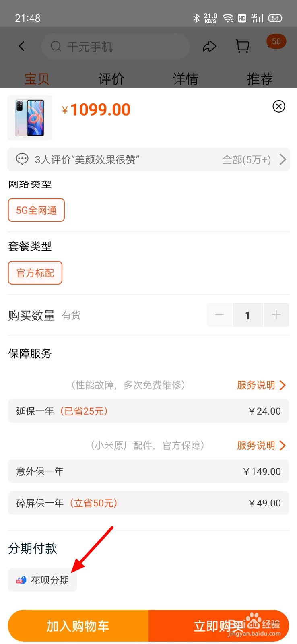The image size is (297, 644).
Task: Click the 千元手机 search field
Action: click(115, 47)
